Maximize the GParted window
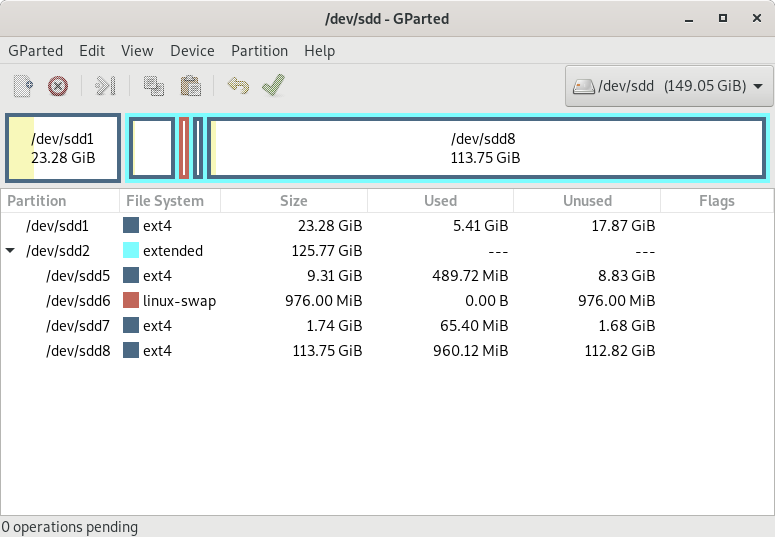Image resolution: width=775 pixels, height=537 pixels. 723,19
